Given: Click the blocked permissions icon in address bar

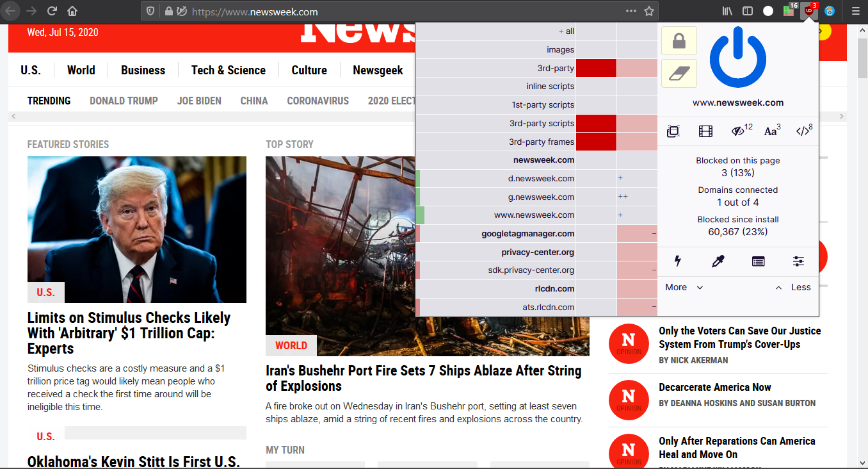Looking at the screenshot, I should coord(182,11).
